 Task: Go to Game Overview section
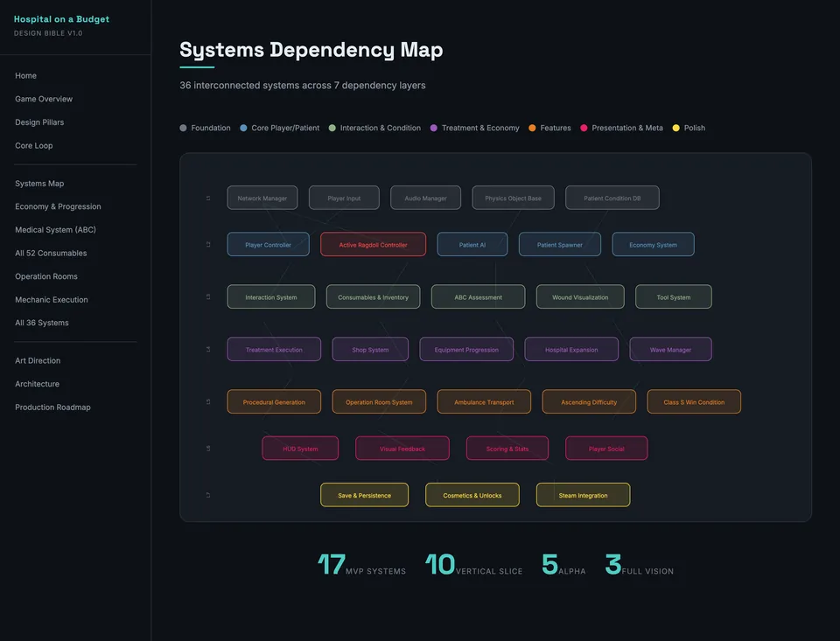[x=44, y=99]
